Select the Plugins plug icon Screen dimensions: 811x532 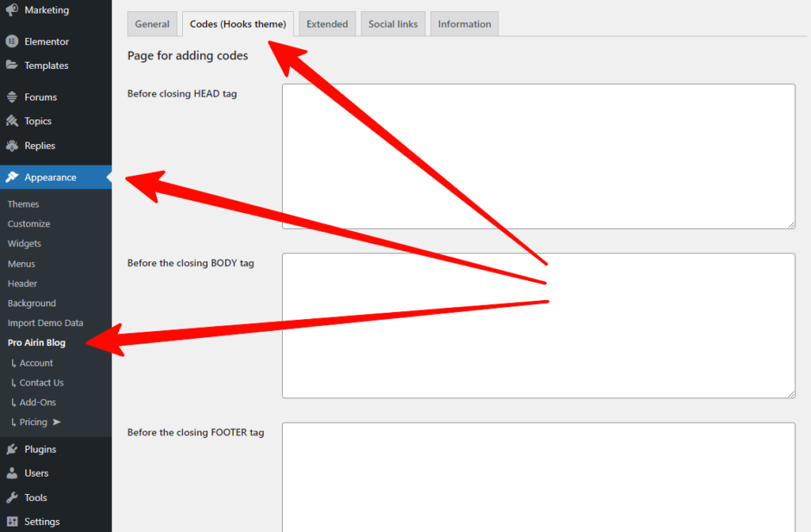11,449
